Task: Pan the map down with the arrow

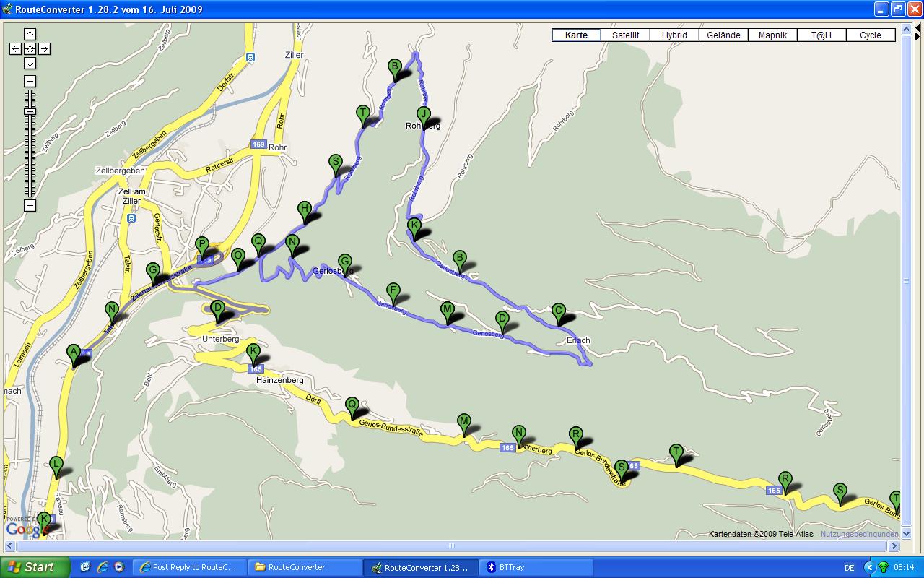Action: click(x=30, y=63)
